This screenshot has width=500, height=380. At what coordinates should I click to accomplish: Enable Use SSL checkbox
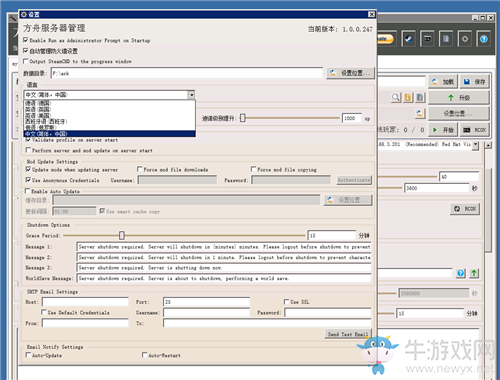286,302
